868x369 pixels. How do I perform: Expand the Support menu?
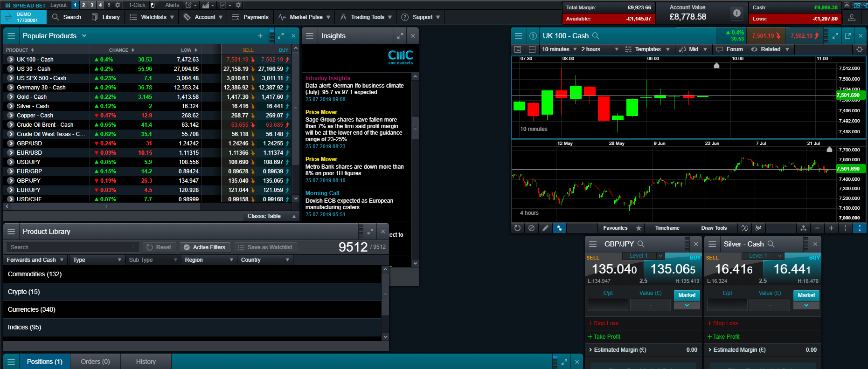[x=421, y=17]
